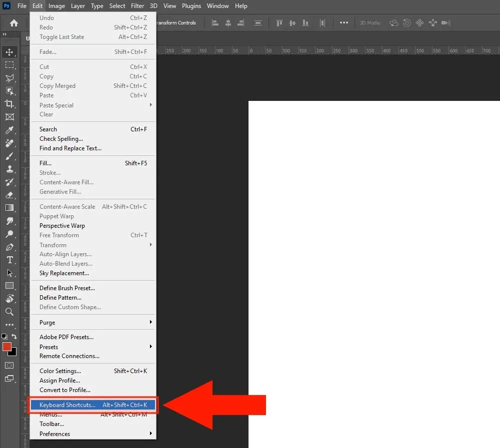Open the Window menu
This screenshot has width=500, height=448.
[x=218, y=5]
